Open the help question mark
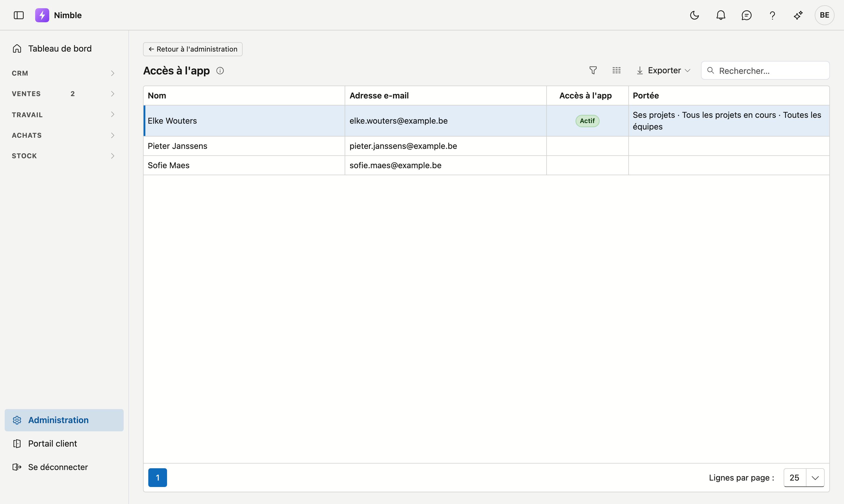Screen dimensions: 844x504 tap(772, 15)
